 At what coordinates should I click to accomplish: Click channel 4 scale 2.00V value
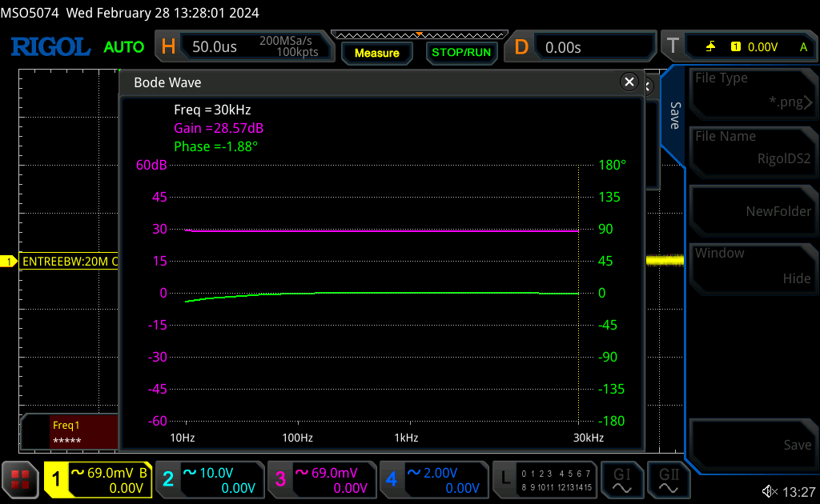point(440,473)
